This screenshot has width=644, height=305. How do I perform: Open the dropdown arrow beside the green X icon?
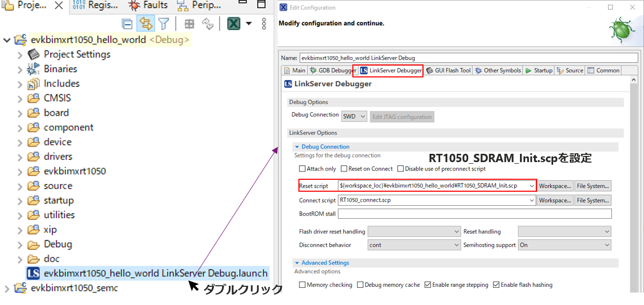click(249, 24)
